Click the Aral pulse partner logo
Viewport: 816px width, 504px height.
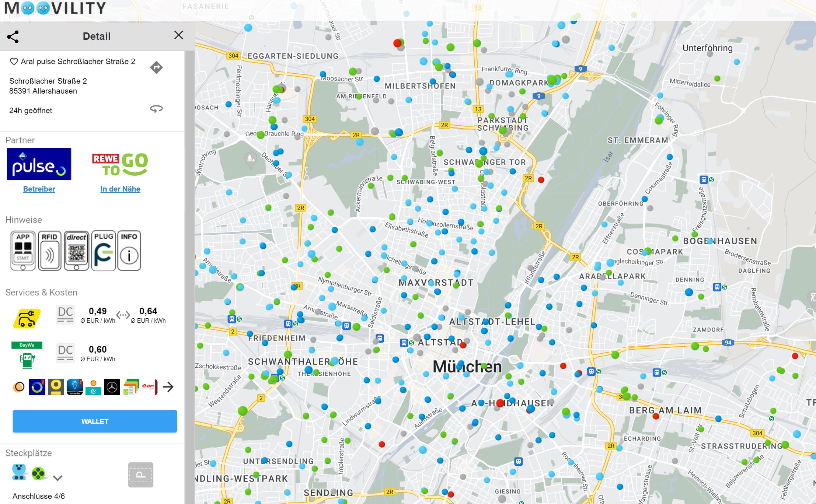coord(39,164)
